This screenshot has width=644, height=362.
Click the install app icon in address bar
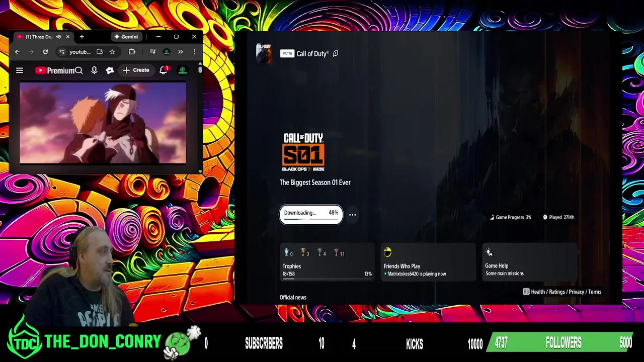(x=100, y=52)
